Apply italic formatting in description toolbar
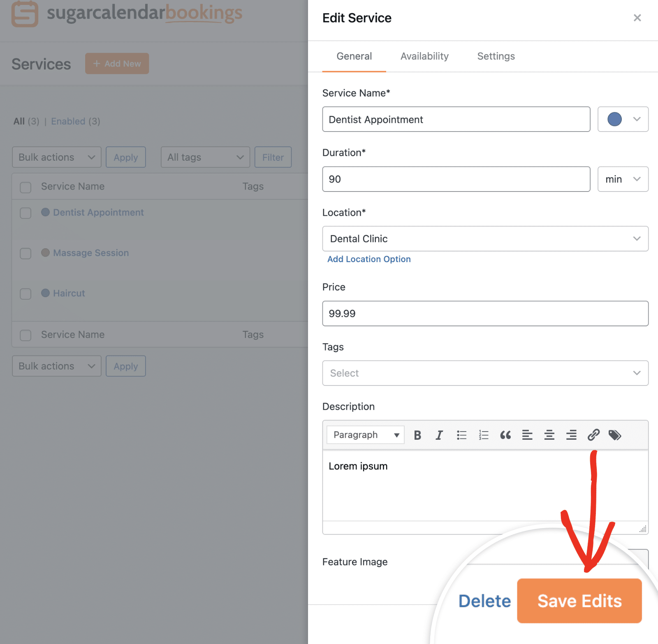The height and width of the screenshot is (644, 658). tap(439, 435)
